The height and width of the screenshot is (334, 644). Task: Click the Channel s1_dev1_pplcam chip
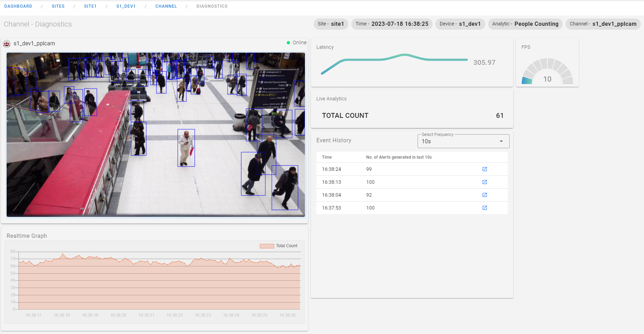tap(603, 24)
